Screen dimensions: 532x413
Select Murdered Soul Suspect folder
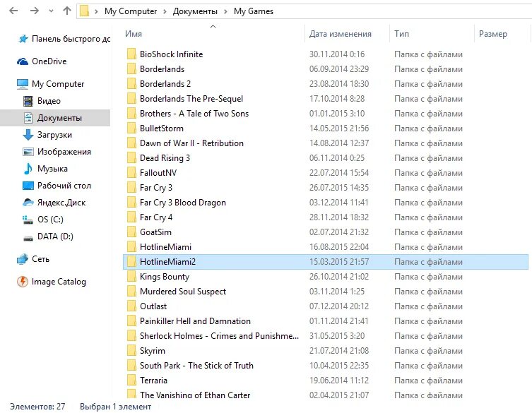pos(183,292)
